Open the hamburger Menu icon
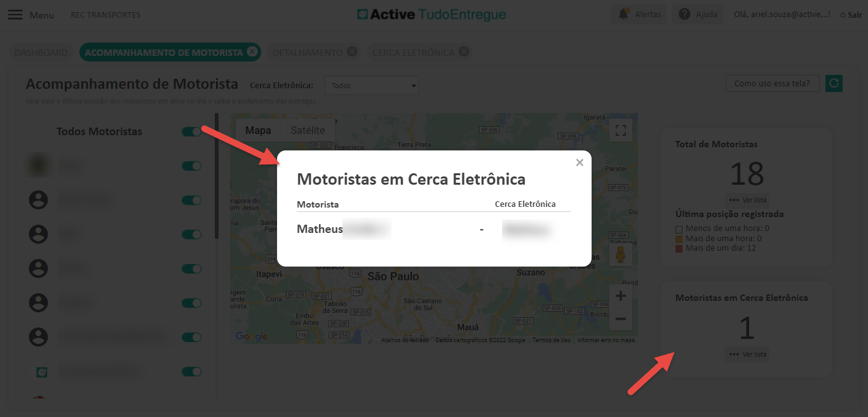868x417 pixels. click(15, 15)
